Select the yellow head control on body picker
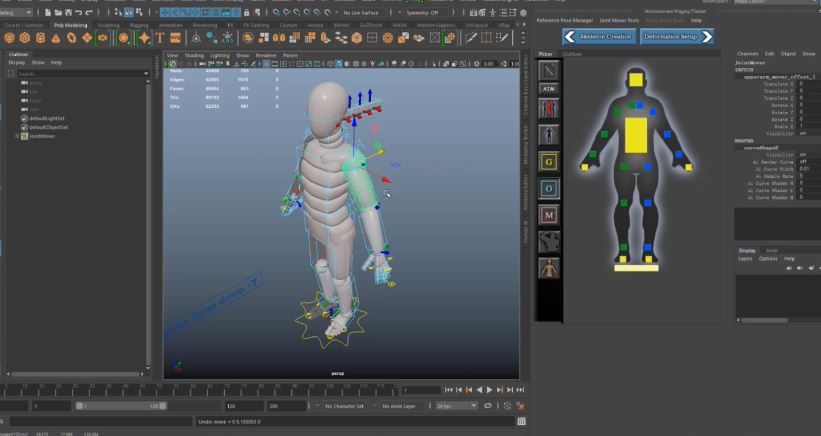Viewport: 821px width, 436px height. click(x=635, y=78)
